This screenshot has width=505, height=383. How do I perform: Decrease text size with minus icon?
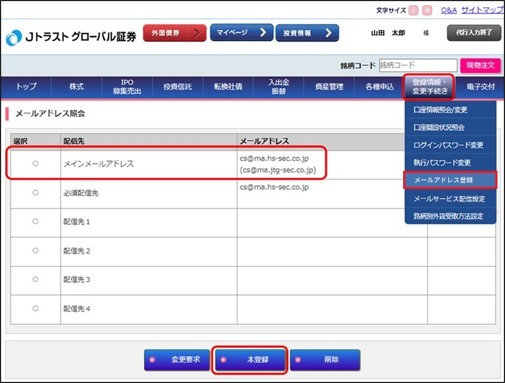tap(413, 11)
